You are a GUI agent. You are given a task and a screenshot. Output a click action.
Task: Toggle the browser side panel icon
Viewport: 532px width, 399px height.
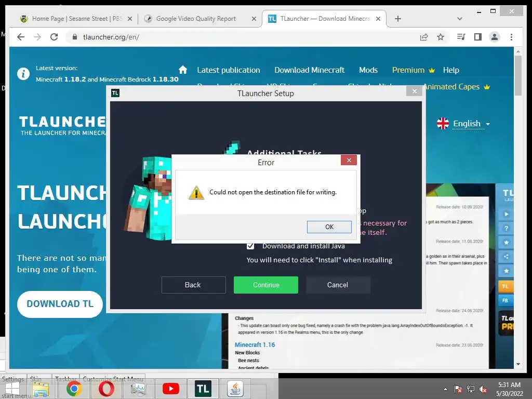(x=478, y=37)
